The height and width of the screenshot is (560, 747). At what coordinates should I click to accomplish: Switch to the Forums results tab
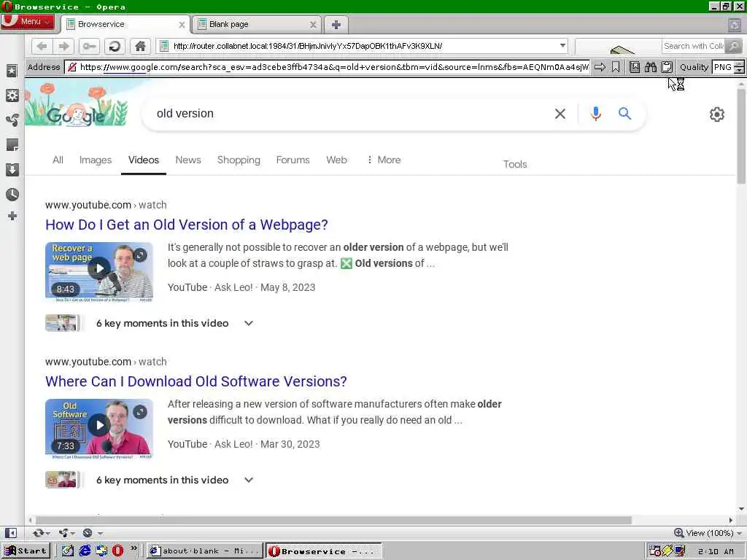(293, 160)
